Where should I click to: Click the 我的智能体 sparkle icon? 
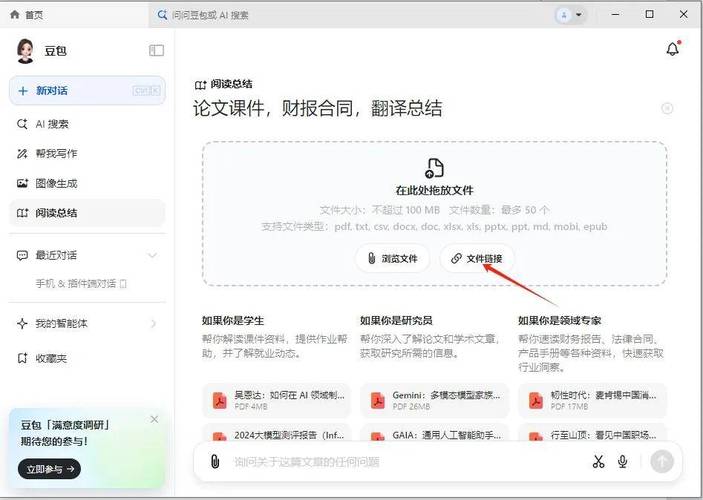pyautogui.click(x=22, y=323)
